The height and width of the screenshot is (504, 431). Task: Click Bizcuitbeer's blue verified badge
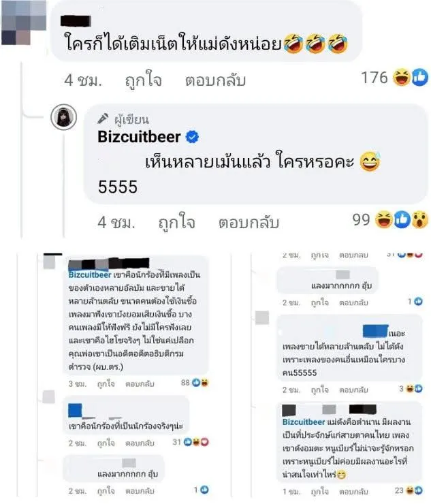tap(192, 138)
